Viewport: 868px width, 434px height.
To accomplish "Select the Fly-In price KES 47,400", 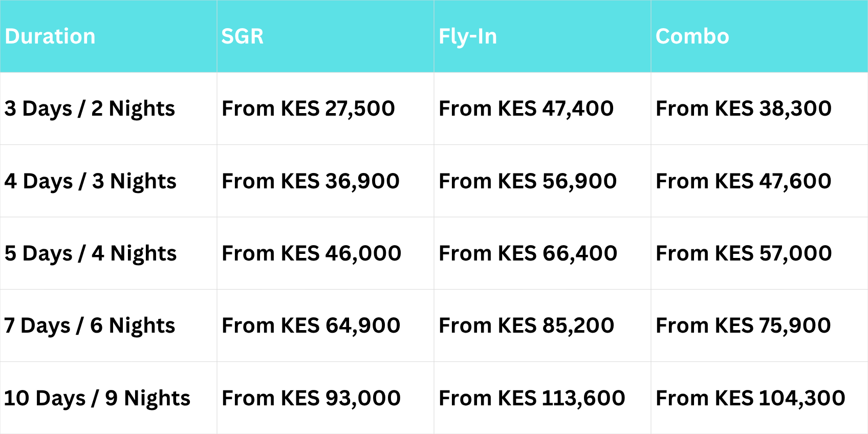I will (526, 108).
